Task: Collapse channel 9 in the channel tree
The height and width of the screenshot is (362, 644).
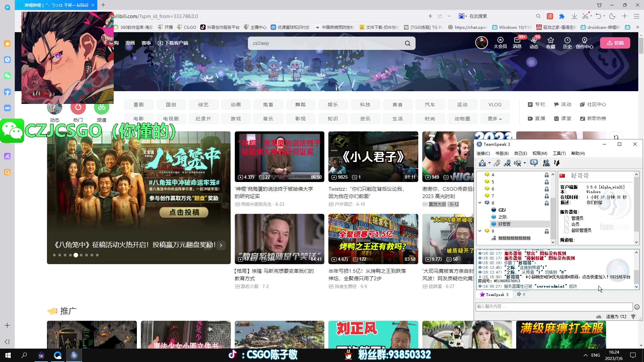Action: pyautogui.click(x=480, y=231)
